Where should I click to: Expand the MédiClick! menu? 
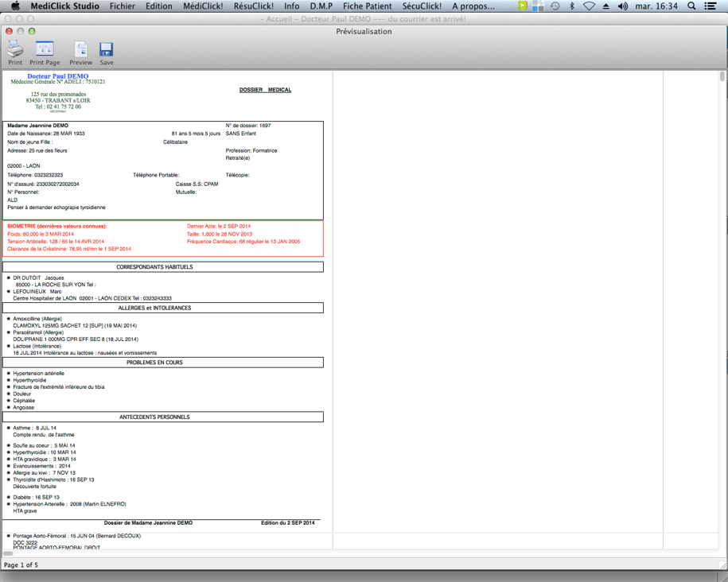point(203,6)
